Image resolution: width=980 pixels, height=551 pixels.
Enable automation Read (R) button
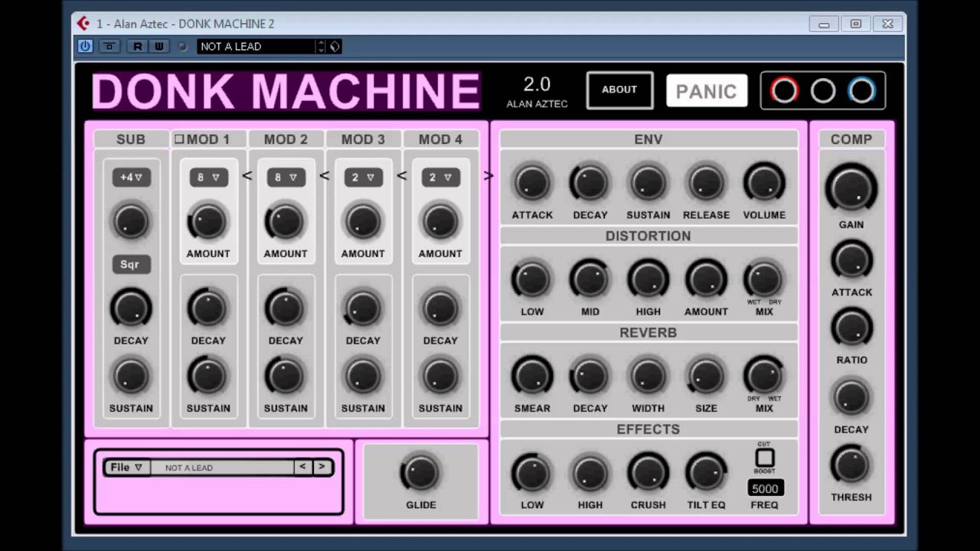tap(138, 46)
